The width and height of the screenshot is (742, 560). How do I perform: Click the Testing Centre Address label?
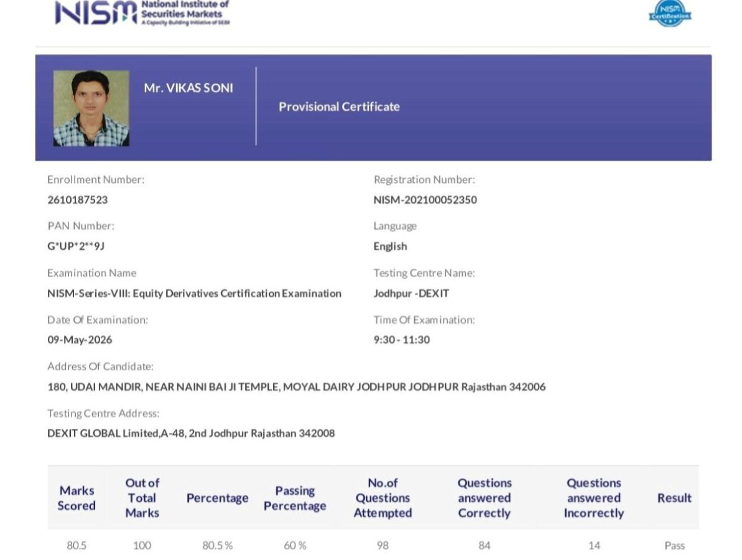(103, 413)
